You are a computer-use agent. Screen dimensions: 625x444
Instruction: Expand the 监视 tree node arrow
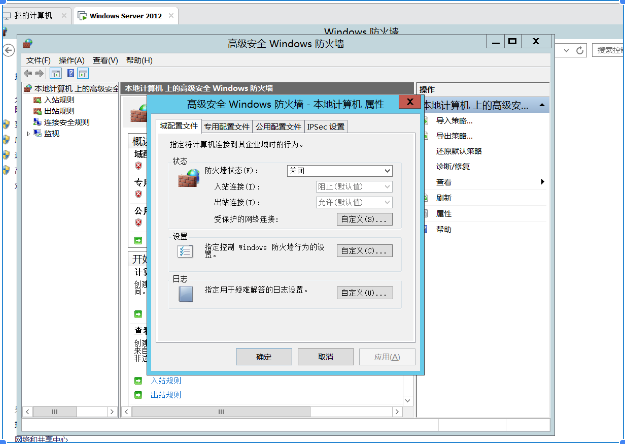pyautogui.click(x=28, y=134)
